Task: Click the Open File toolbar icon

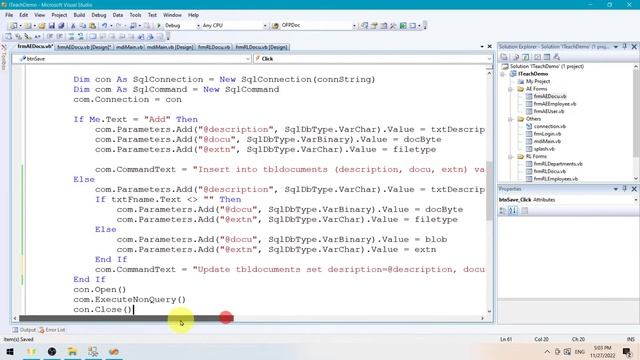Action: (x=42, y=26)
